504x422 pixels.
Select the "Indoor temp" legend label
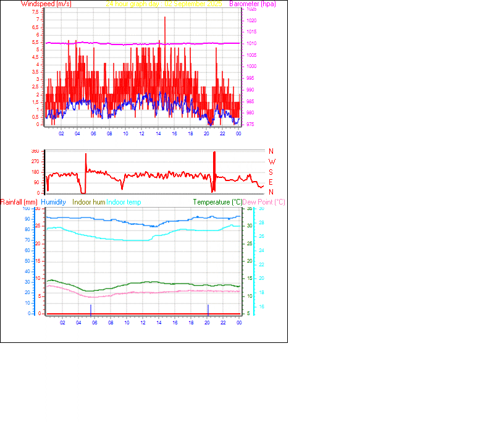coord(124,202)
